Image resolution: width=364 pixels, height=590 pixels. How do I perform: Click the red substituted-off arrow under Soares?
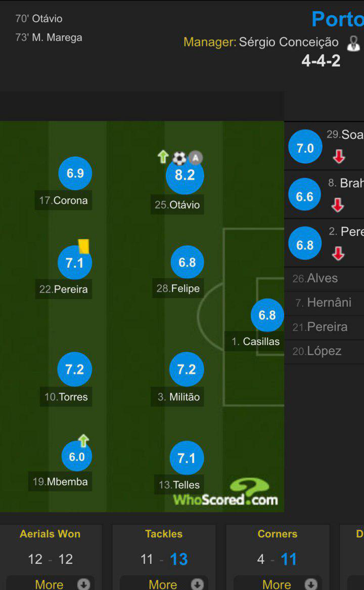tap(339, 157)
